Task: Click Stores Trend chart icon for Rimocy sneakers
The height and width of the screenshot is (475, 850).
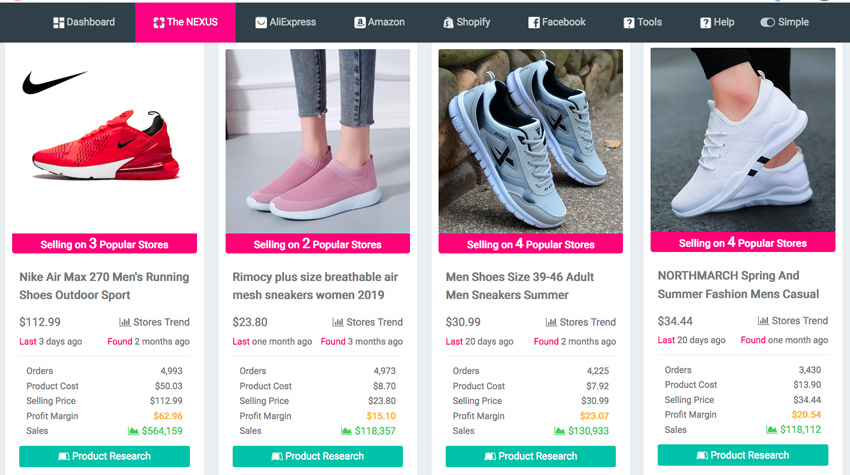Action: click(x=338, y=322)
